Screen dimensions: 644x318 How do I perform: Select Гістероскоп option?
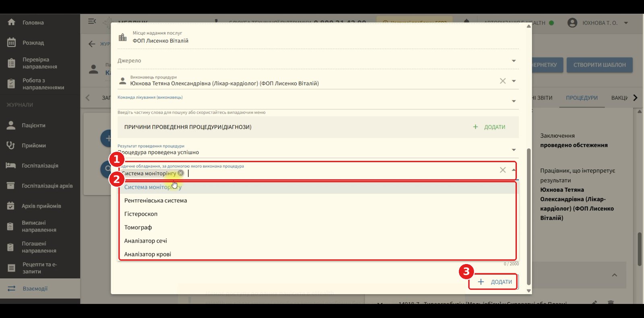tap(318, 214)
